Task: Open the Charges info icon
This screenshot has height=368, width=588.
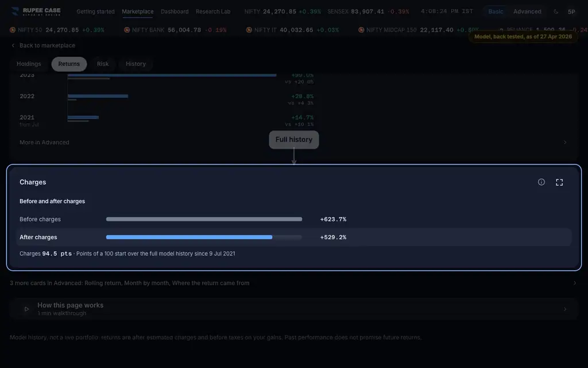Action: point(541,182)
